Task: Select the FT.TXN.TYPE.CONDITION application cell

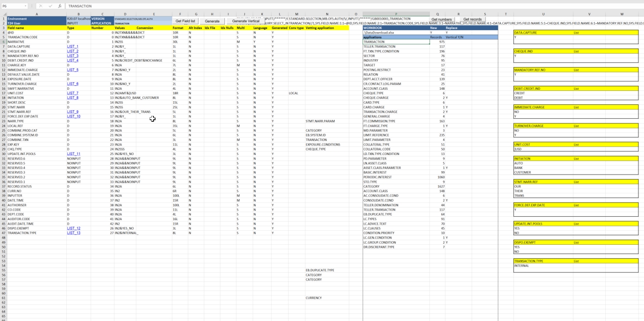Action: tap(396, 51)
